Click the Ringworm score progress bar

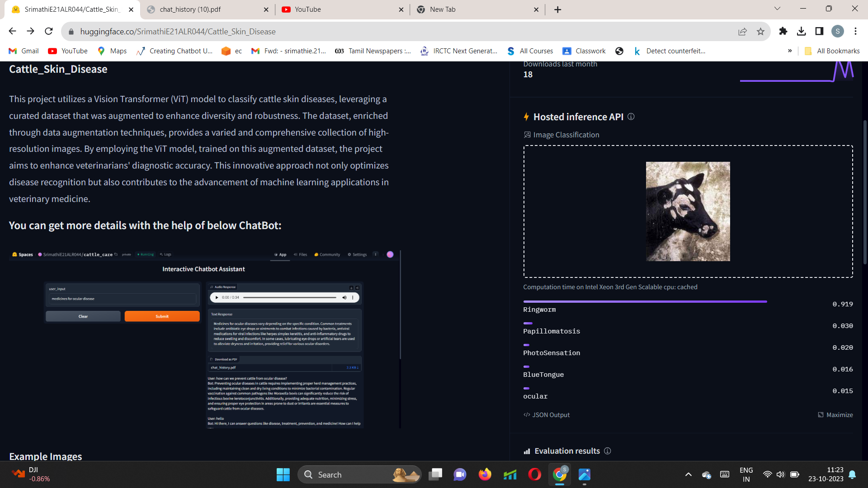click(645, 301)
